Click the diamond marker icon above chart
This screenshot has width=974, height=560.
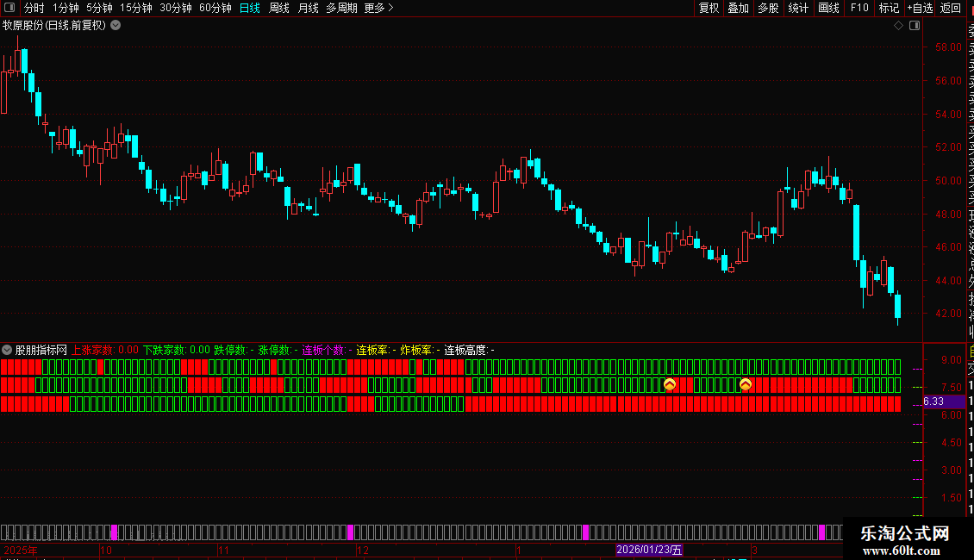(x=898, y=26)
